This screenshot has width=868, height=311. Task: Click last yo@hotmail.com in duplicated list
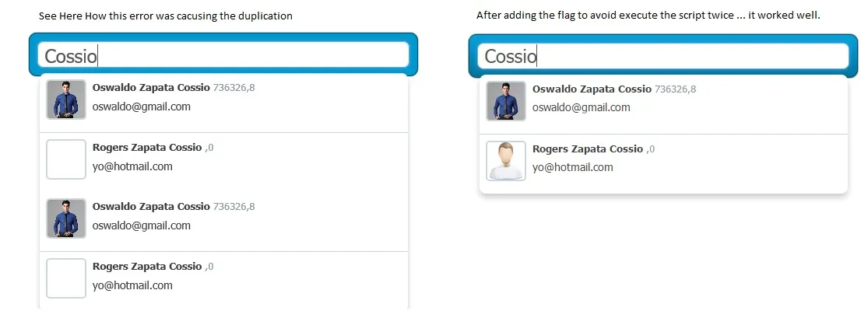click(132, 285)
